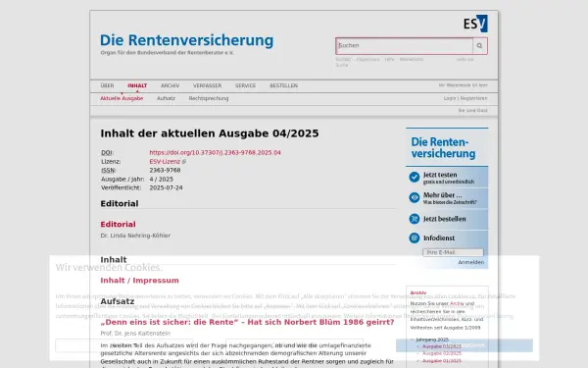Open the BESTELLEN menu item
588x368 pixels.
coord(284,85)
